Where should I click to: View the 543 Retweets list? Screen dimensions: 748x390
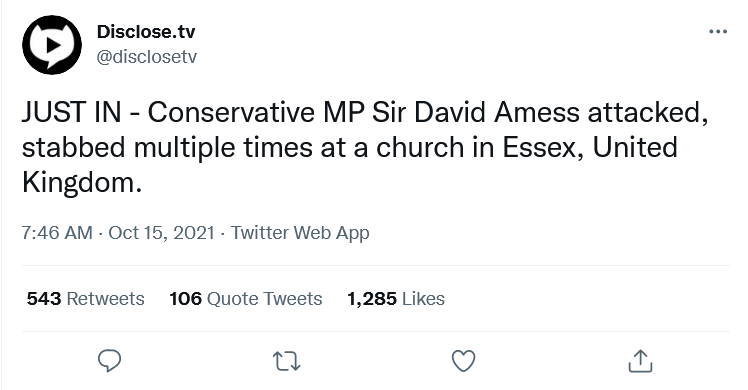pyautogui.click(x=85, y=299)
